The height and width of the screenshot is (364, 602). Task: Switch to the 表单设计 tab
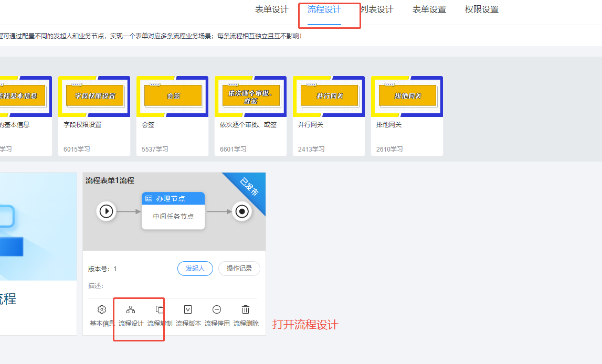[x=271, y=9]
